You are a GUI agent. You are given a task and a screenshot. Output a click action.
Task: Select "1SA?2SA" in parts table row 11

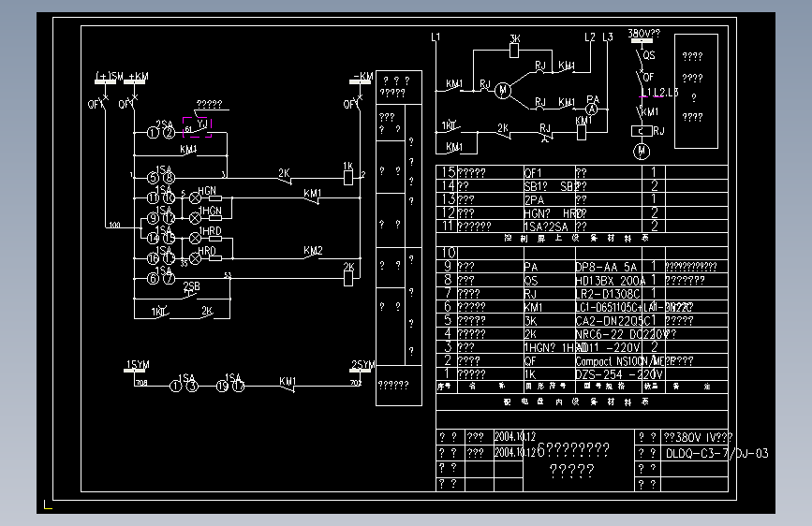tap(546, 226)
